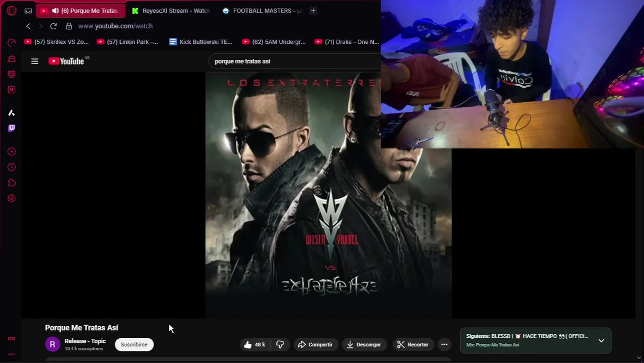644x363 pixels.
Task: Click 10.4 k suscriptores text
Action: 84,349
